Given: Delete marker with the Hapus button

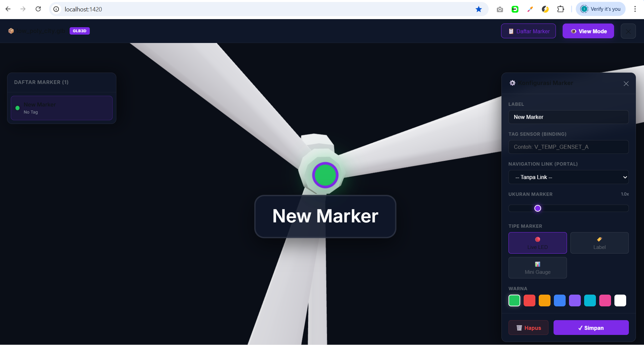Looking at the screenshot, I should [528, 328].
